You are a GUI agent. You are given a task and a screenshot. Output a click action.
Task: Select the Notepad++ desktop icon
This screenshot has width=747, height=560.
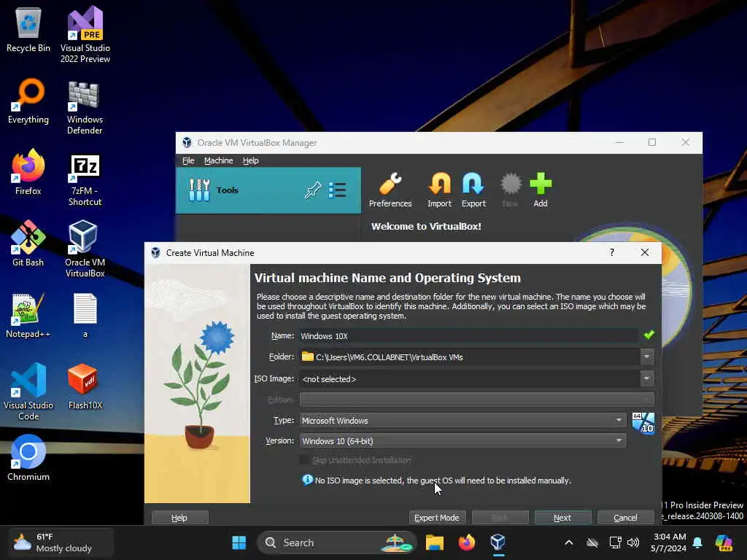click(x=28, y=316)
